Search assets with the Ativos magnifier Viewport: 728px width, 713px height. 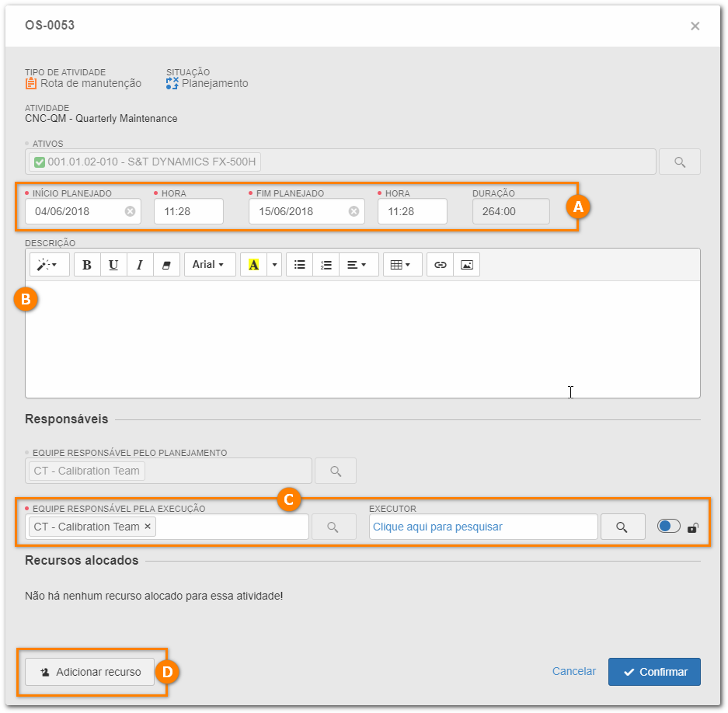point(679,162)
